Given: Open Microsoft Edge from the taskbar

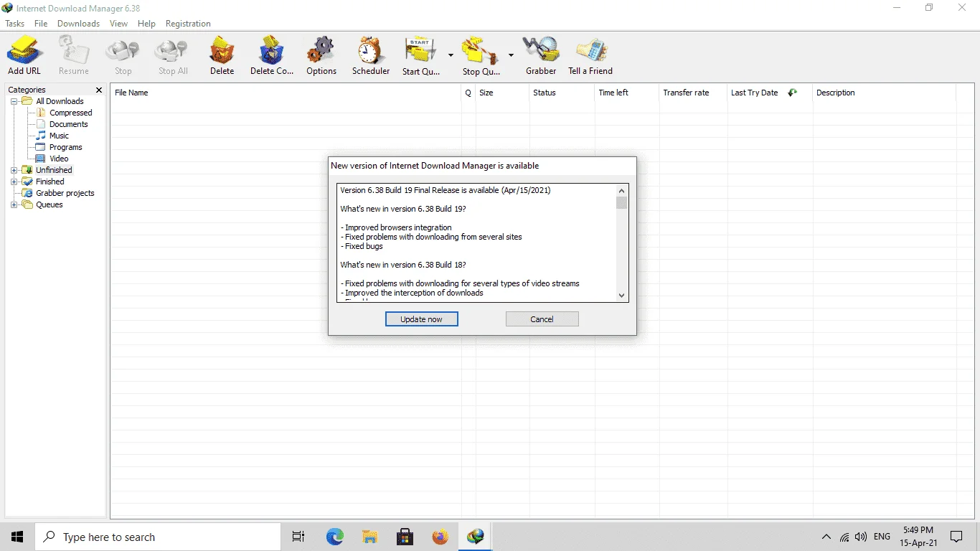Looking at the screenshot, I should coord(334,537).
